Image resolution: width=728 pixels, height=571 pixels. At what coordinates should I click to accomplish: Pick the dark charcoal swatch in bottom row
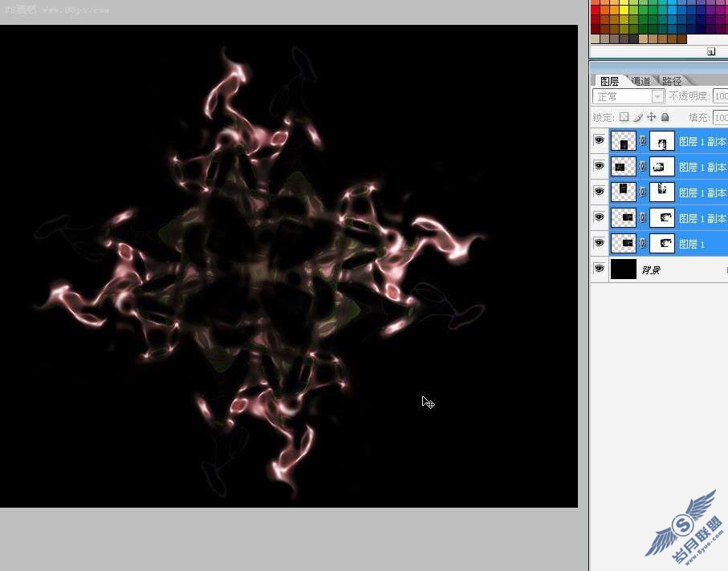(x=633, y=39)
